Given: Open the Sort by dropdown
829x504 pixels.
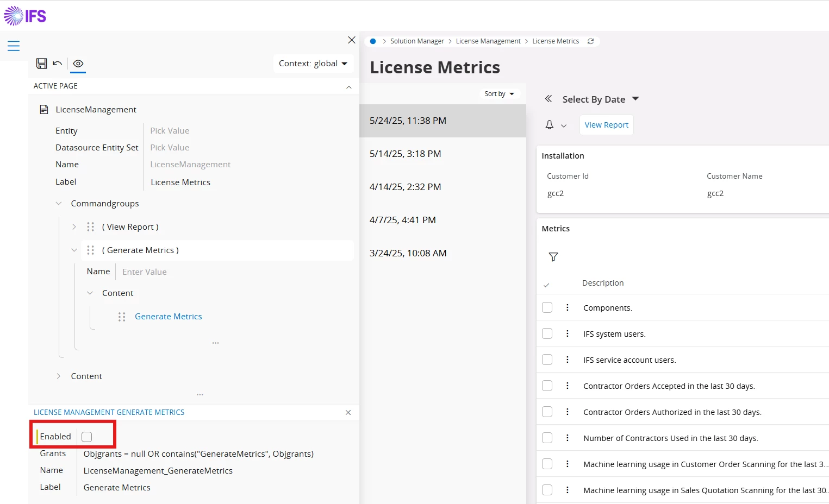Looking at the screenshot, I should click(x=499, y=94).
